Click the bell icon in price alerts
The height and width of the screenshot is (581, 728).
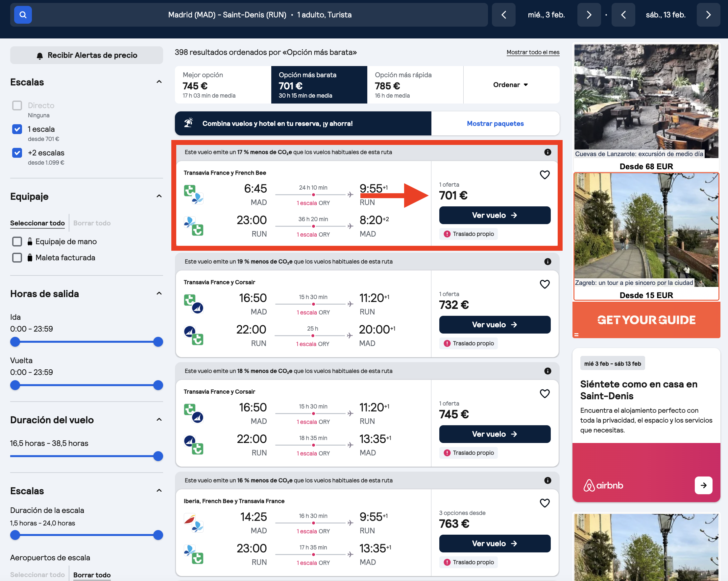[40, 56]
